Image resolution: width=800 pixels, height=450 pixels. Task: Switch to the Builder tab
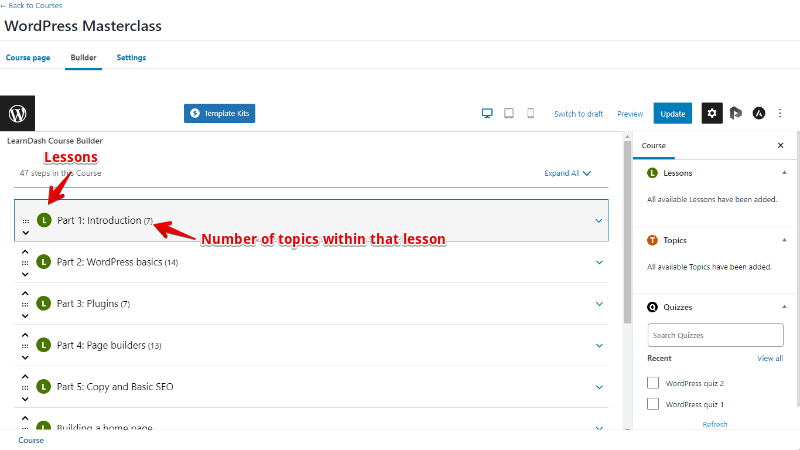pyautogui.click(x=83, y=58)
